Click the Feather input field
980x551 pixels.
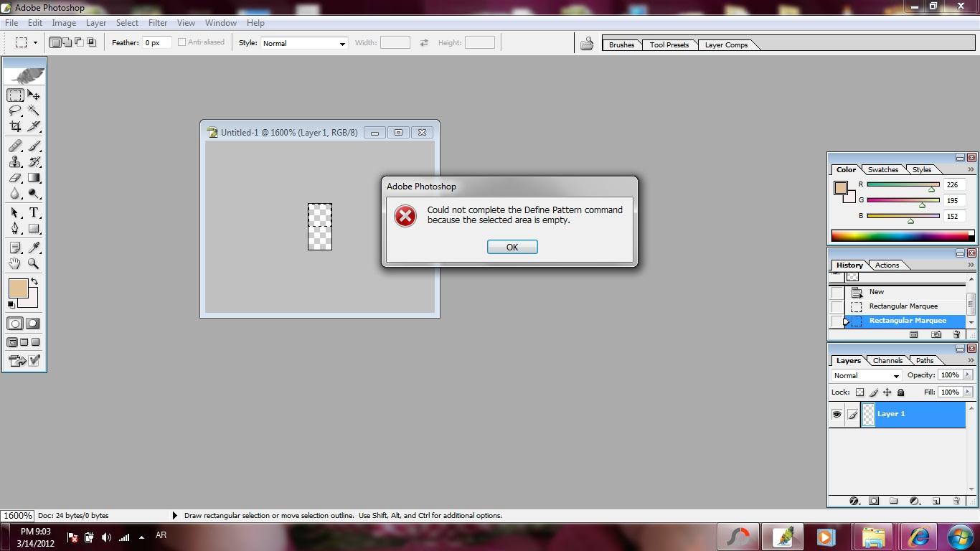pos(156,43)
